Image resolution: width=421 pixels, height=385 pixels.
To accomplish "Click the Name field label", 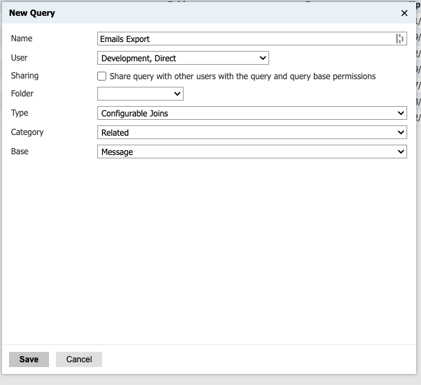I will coord(22,38).
